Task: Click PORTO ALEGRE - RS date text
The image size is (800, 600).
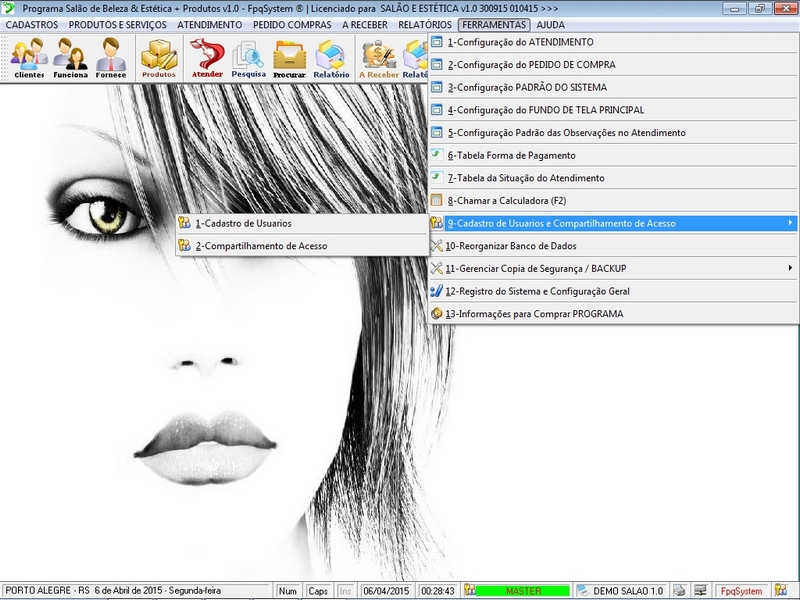Action: click(113, 591)
